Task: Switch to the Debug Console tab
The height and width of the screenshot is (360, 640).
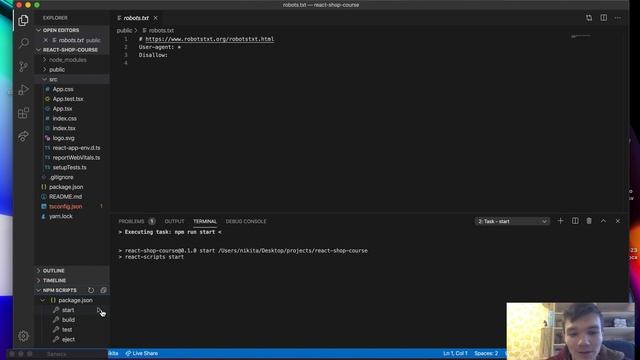Action: tap(246, 221)
